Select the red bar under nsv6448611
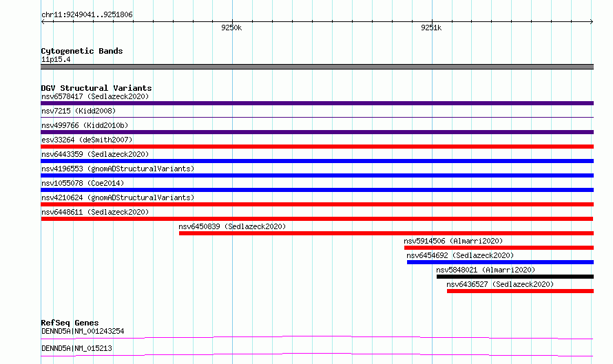 pos(317,219)
